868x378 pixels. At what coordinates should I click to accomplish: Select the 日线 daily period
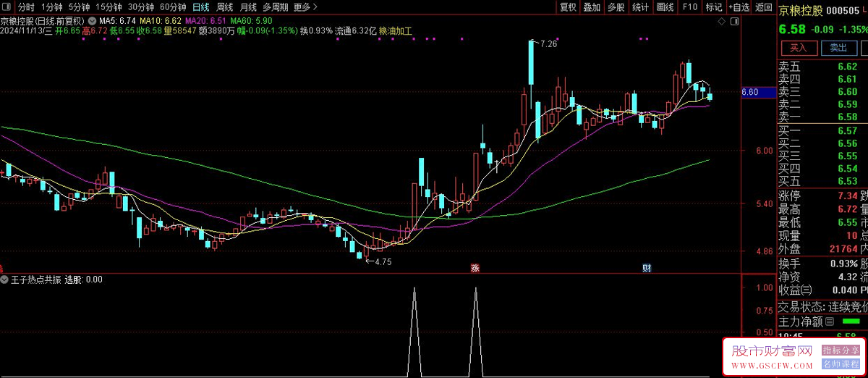pos(201,7)
